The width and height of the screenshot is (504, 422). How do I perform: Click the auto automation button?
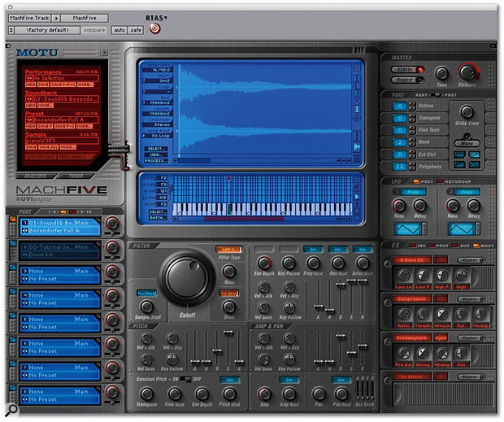[x=119, y=30]
